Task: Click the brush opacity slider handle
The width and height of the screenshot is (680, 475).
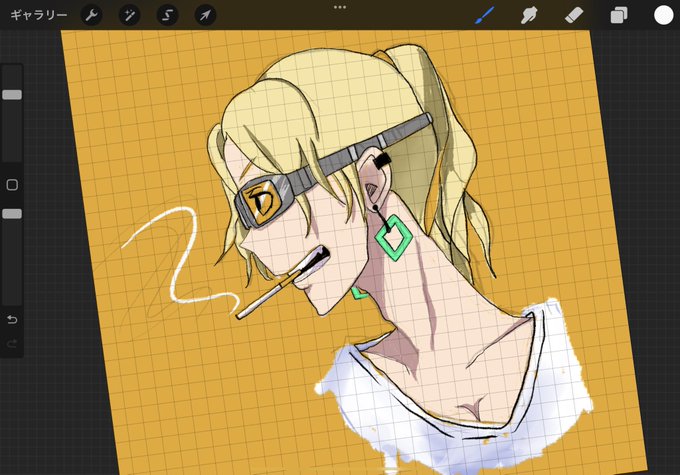Action: pos(12,214)
